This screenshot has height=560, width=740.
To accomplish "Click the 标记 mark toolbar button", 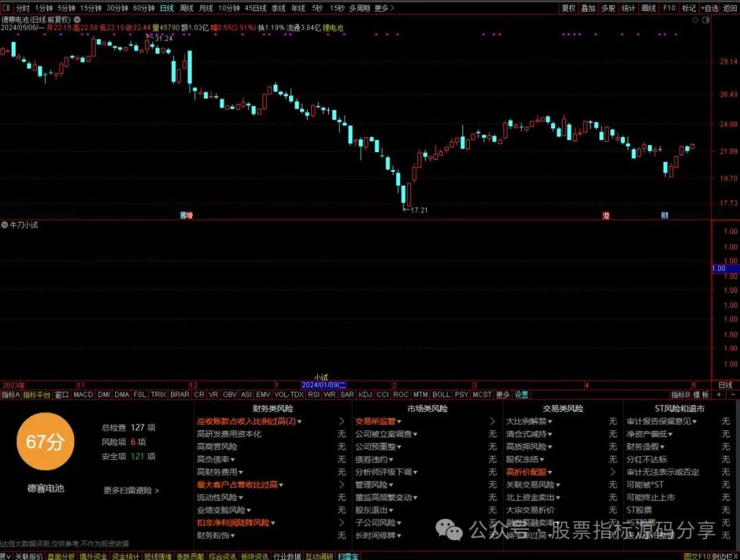I will 689,8.
